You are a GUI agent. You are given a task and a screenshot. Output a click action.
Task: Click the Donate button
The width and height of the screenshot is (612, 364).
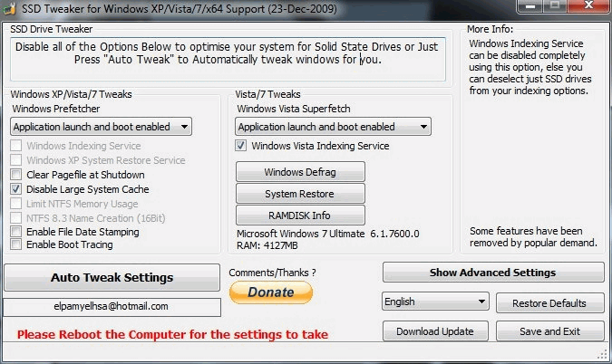tap(271, 292)
